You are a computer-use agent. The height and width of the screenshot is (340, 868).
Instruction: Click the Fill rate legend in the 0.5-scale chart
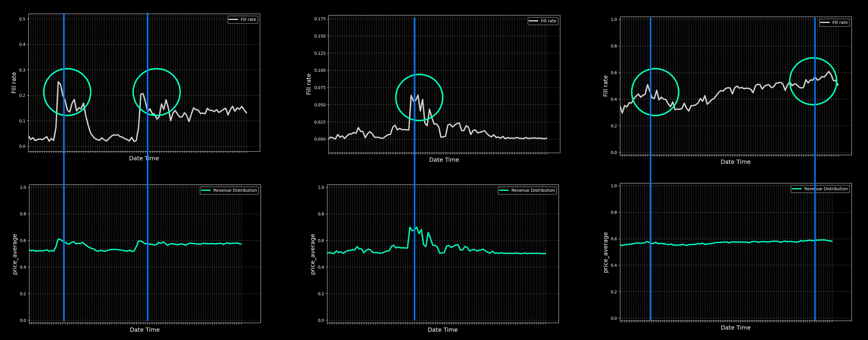243,20
